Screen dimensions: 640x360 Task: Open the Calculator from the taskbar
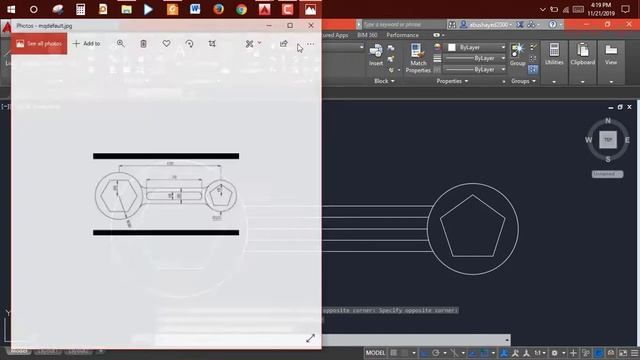point(80,9)
